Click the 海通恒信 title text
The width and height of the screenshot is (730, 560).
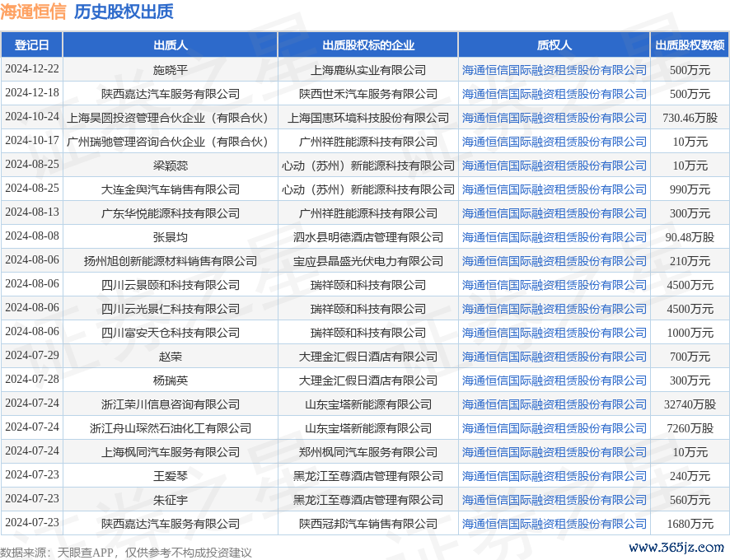click(x=33, y=12)
